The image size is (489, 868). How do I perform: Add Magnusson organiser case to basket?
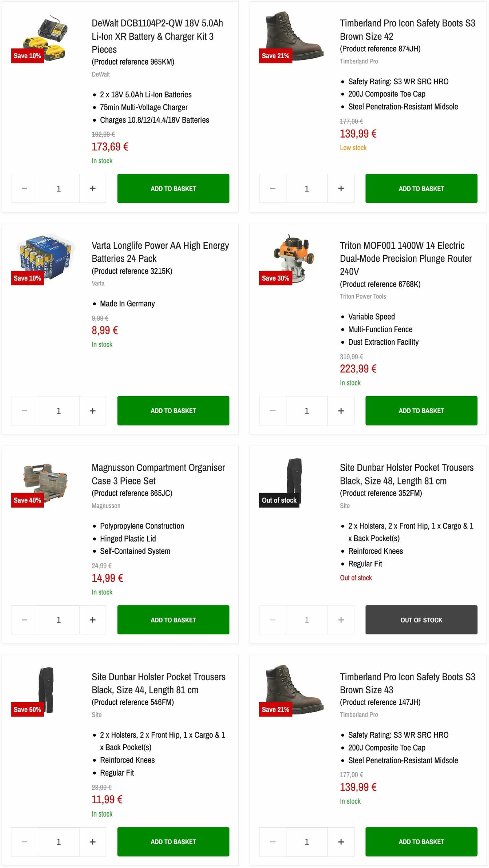coord(173,620)
